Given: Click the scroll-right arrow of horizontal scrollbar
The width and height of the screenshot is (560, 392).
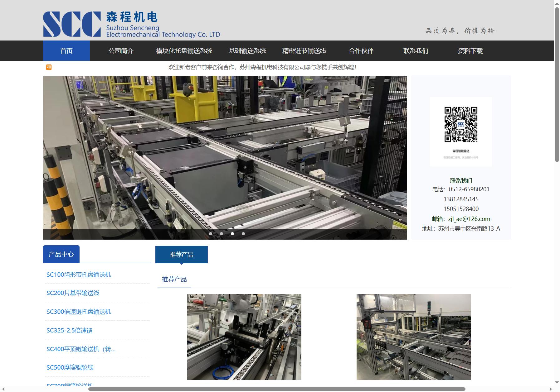Looking at the screenshot, I should click(551, 389).
